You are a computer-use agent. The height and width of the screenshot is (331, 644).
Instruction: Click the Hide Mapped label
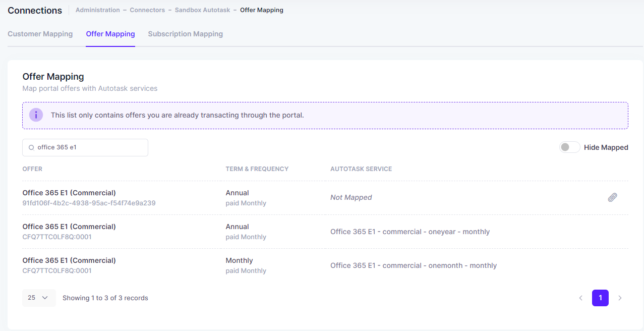[606, 147]
